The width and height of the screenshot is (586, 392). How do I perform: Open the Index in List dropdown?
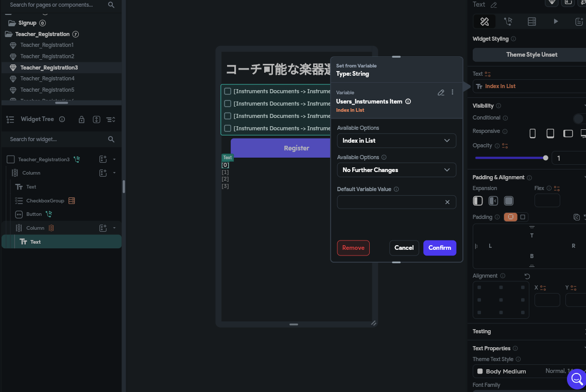coord(396,141)
